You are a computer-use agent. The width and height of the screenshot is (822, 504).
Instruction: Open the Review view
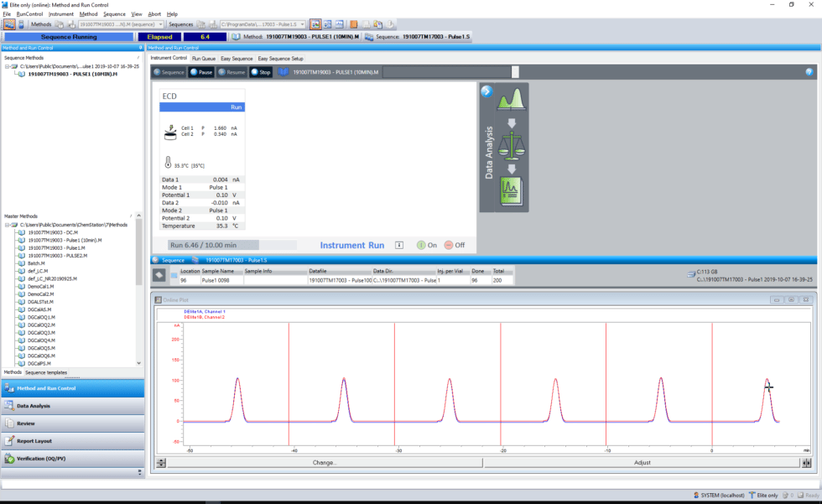73,423
